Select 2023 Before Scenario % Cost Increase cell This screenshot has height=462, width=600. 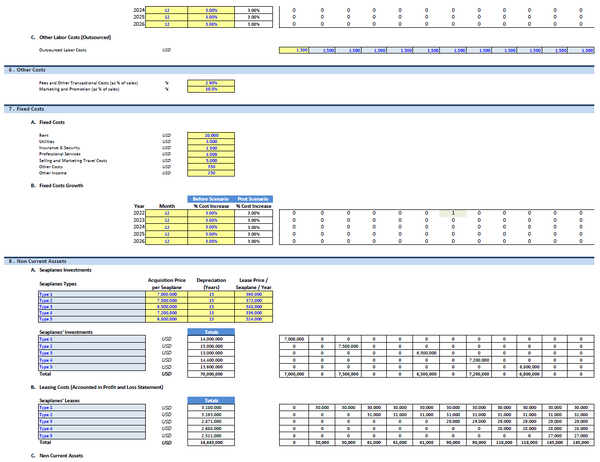211,220
